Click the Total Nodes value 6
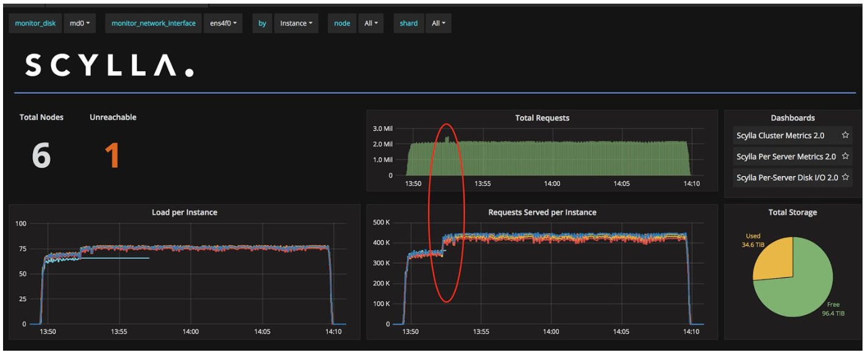The width and height of the screenshot is (868, 358). (x=41, y=155)
